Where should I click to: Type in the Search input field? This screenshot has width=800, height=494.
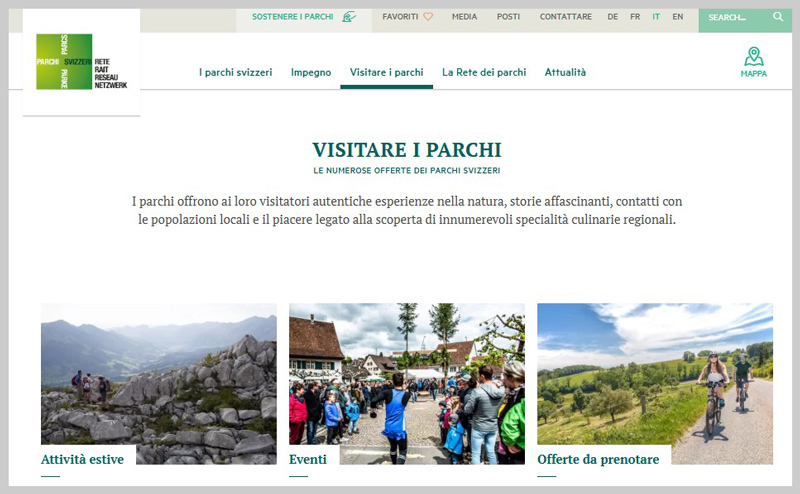pyautogui.click(x=736, y=17)
